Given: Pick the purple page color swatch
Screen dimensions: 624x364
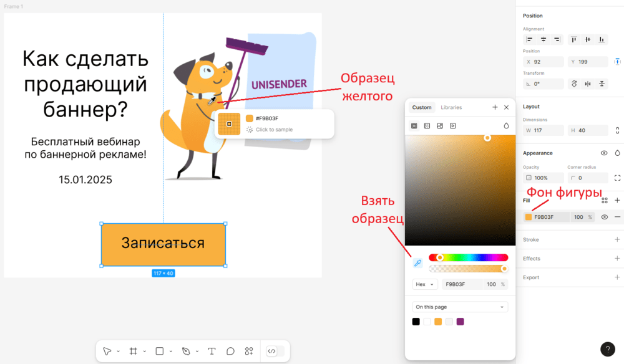Looking at the screenshot, I should 461,322.
